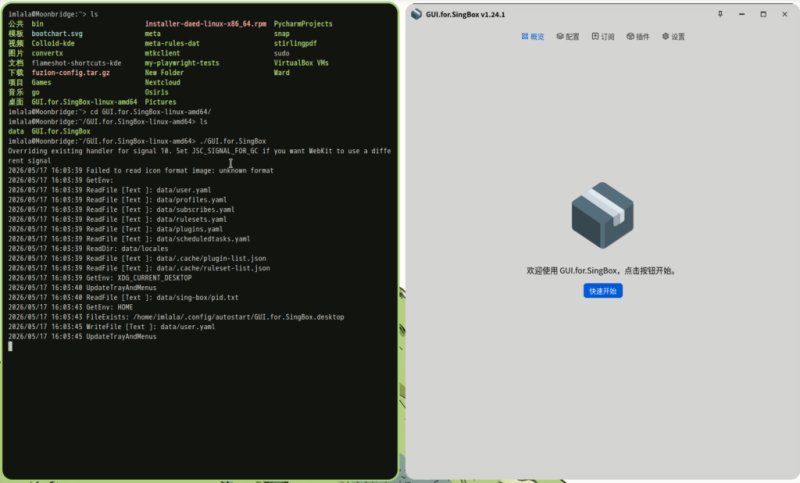Click the box icon beside 配置
This screenshot has width=800, height=483.
pos(560,36)
